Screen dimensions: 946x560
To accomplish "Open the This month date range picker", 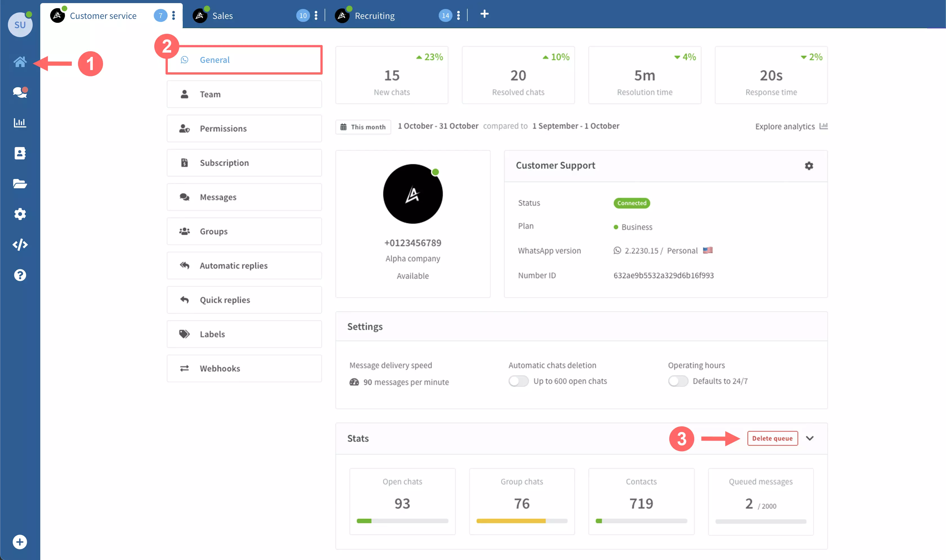I will tap(363, 127).
